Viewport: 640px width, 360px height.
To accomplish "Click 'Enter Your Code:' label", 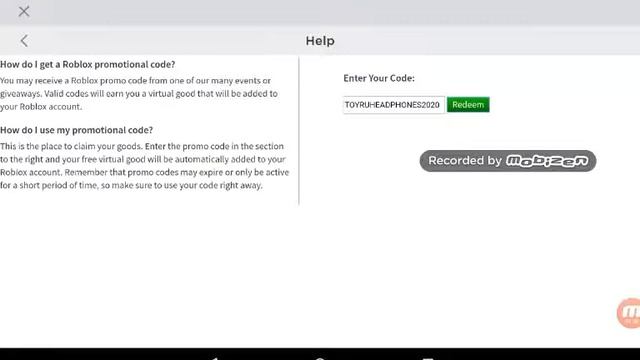I will [379, 78].
